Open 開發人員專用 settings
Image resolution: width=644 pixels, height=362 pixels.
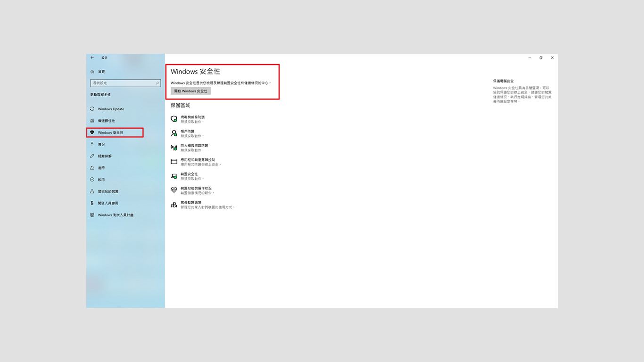point(105,203)
